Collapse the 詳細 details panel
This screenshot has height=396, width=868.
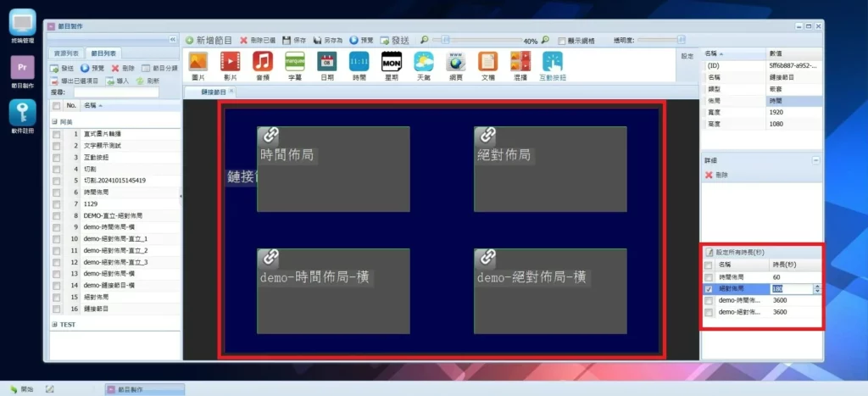[x=815, y=159]
